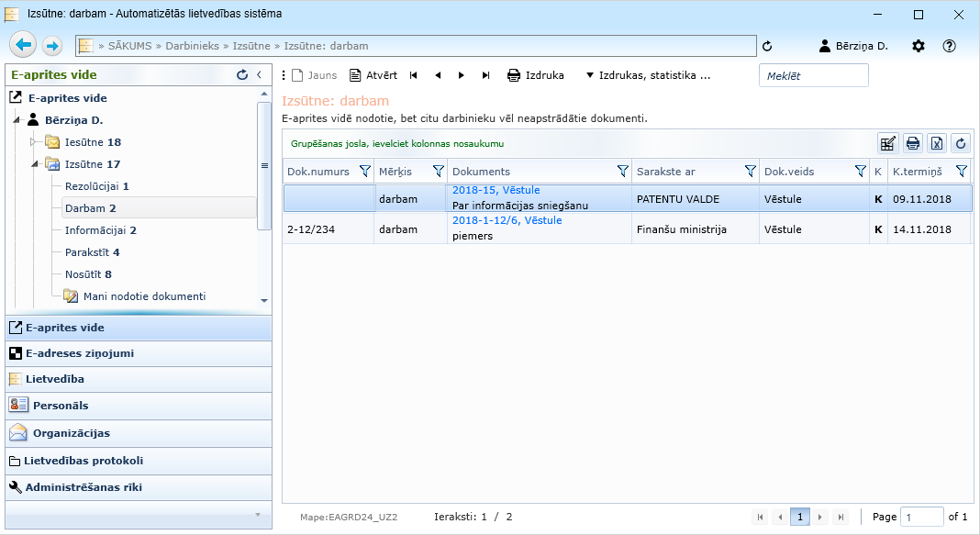This screenshot has width=980, height=535.
Task: Refresh the E-aprites vide panel
Action: pyautogui.click(x=242, y=75)
